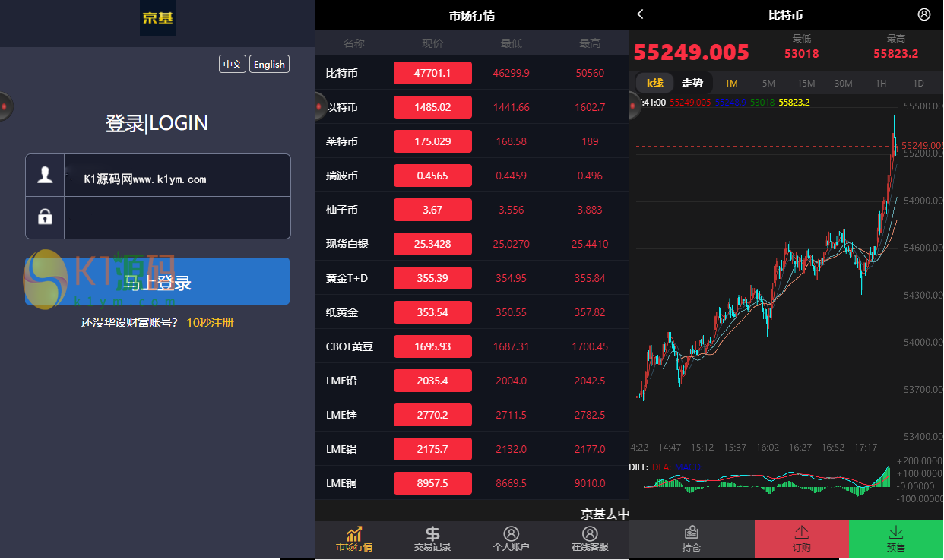Click the LME铜 price button 8957.5
This screenshot has width=944, height=560.
point(432,483)
